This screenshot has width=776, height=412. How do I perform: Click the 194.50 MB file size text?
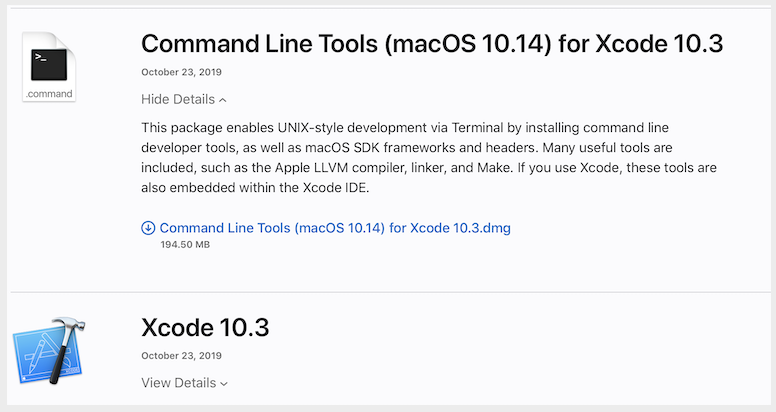(x=185, y=244)
